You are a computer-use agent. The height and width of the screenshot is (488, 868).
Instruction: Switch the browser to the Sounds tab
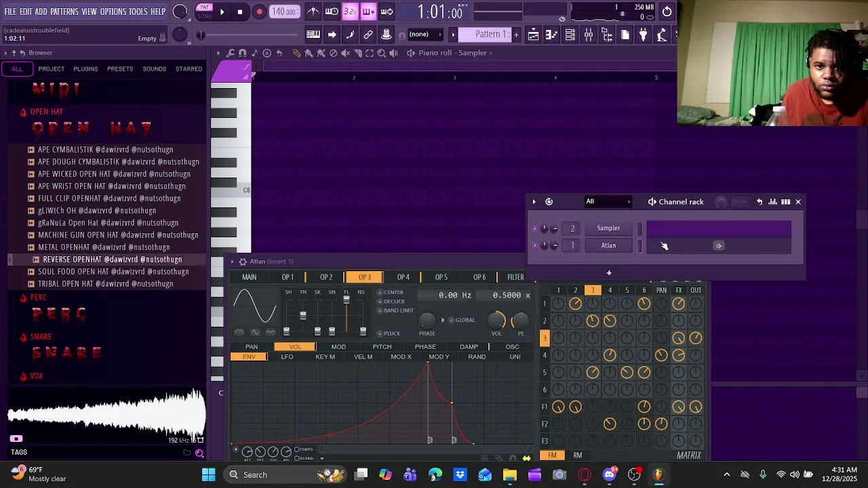pyautogui.click(x=154, y=68)
